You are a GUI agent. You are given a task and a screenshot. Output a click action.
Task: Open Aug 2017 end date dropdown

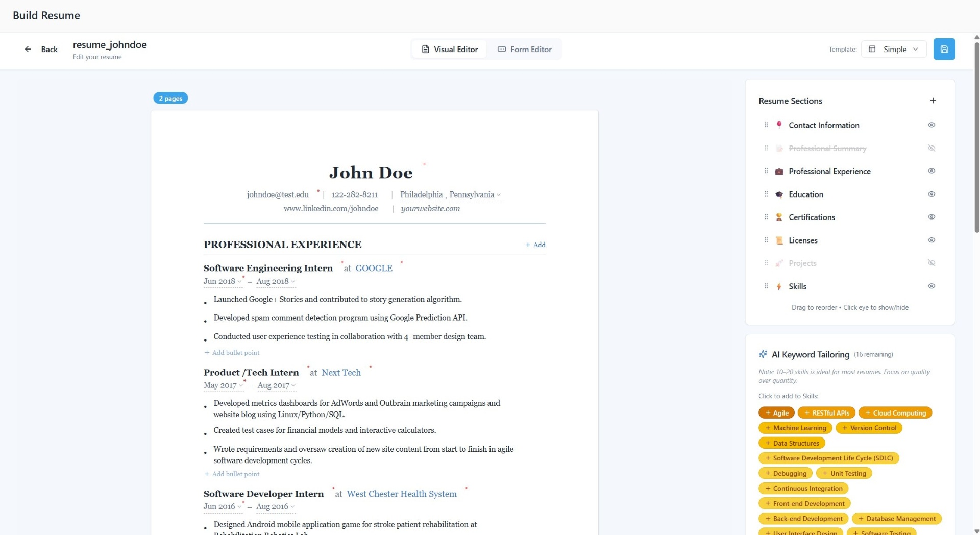click(276, 385)
